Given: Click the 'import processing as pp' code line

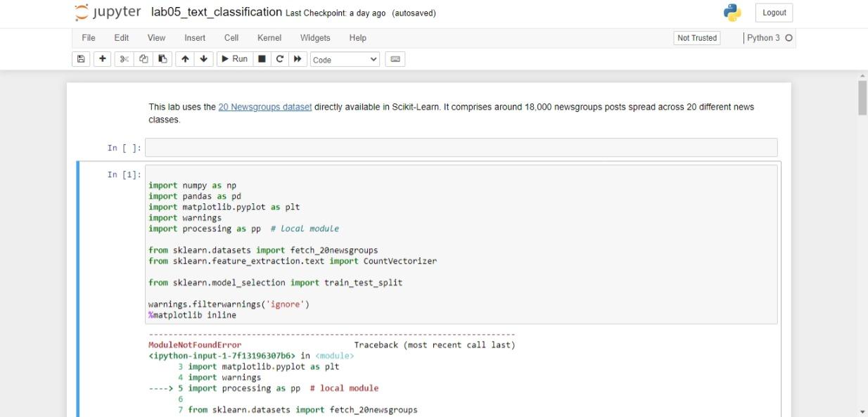Looking at the screenshot, I should tap(243, 229).
